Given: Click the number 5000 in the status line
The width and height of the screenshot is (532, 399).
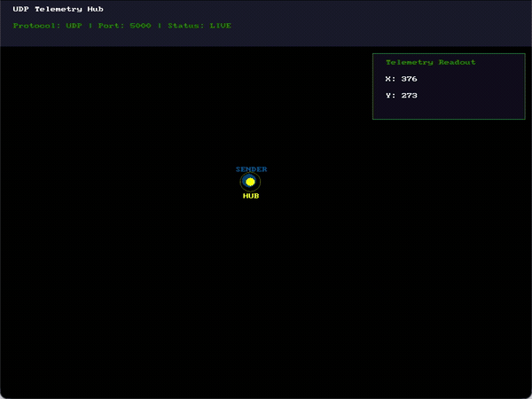Looking at the screenshot, I should point(140,26).
